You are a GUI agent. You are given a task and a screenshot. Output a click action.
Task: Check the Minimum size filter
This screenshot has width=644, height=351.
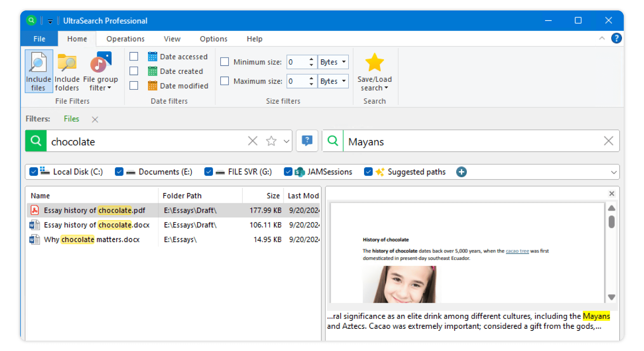[224, 62]
